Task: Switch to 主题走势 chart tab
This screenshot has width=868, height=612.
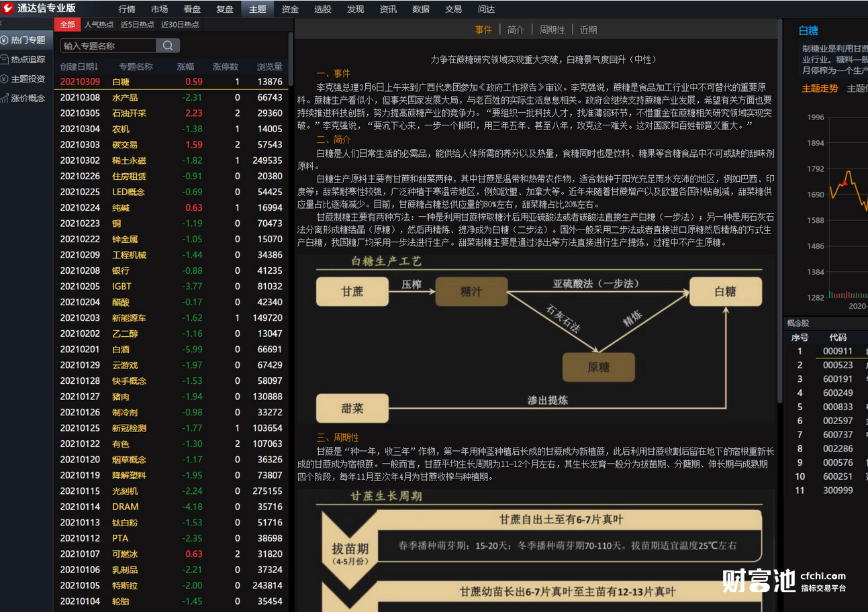Action: [x=820, y=89]
